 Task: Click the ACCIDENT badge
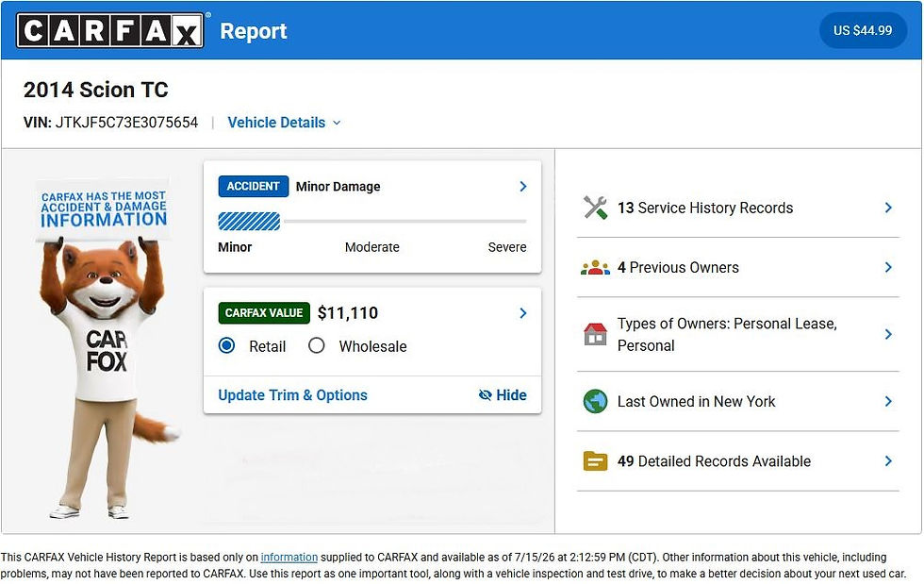(254, 187)
